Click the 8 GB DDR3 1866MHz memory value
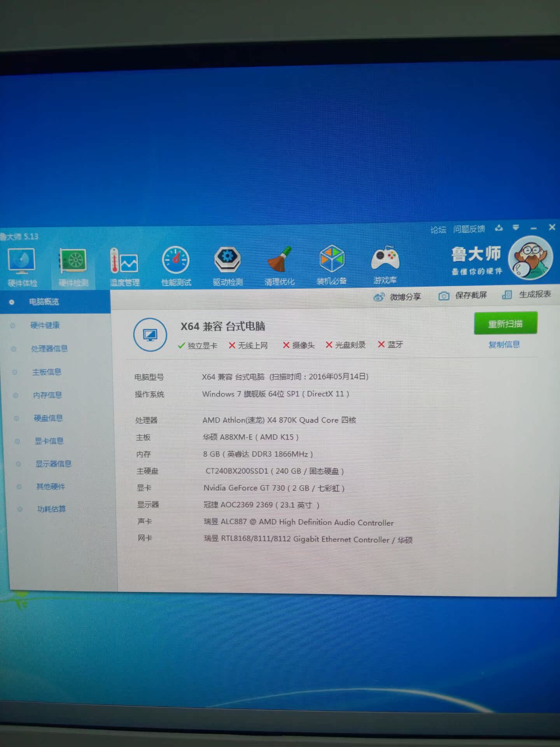This screenshot has height=747, width=560. [258, 454]
